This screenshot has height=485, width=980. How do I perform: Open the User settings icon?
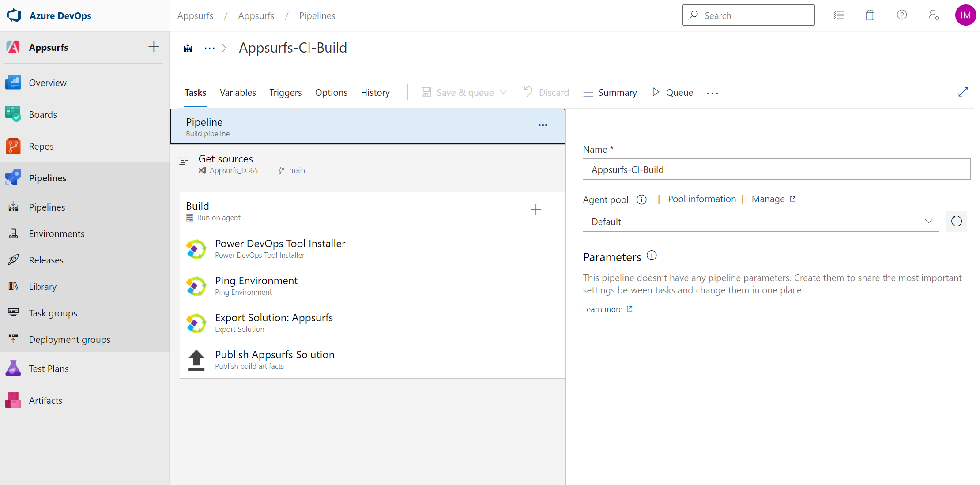(x=934, y=15)
